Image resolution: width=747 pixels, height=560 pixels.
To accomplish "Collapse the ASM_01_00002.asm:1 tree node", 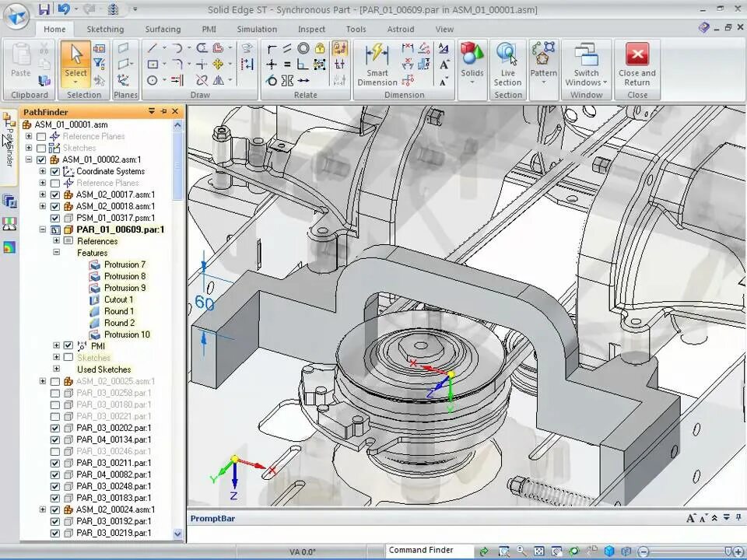I will click(x=29, y=159).
